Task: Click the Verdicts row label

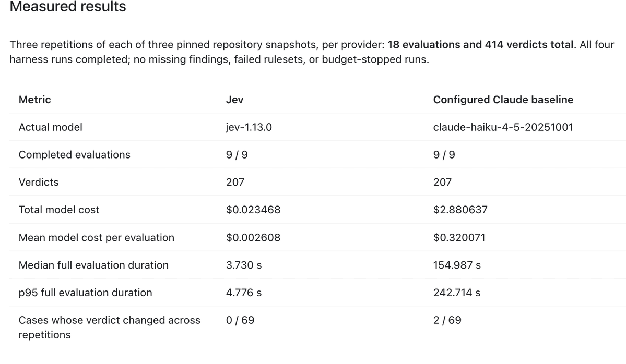Action: point(38,182)
